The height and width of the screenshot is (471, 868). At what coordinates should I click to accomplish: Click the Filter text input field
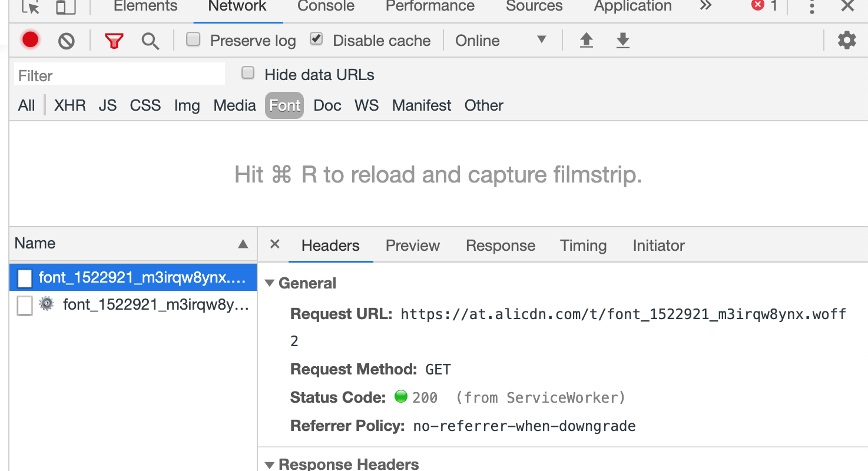click(x=120, y=74)
